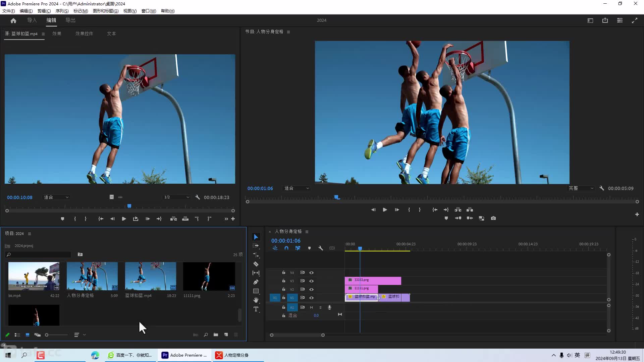Select the Pen tool
Image resolution: width=644 pixels, height=362 pixels.
point(256,282)
